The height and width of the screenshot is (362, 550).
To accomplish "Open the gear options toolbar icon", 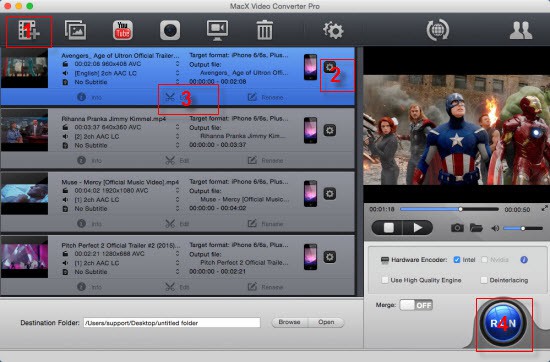I will [333, 30].
